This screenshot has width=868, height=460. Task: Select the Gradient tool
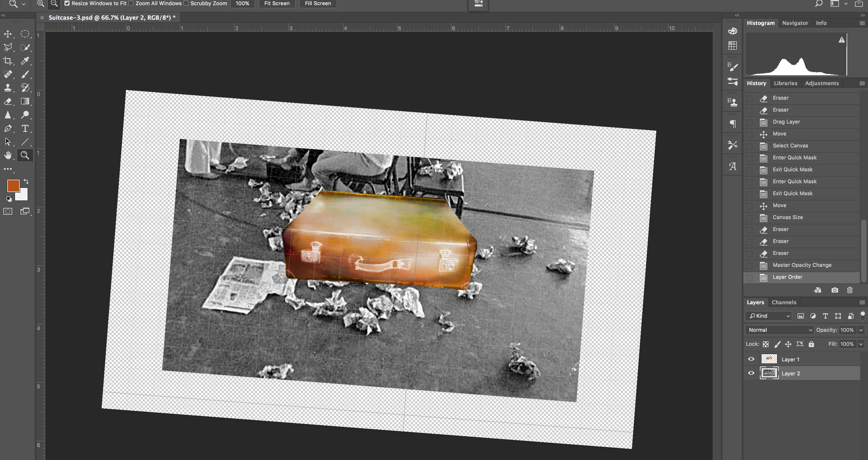pos(25,101)
